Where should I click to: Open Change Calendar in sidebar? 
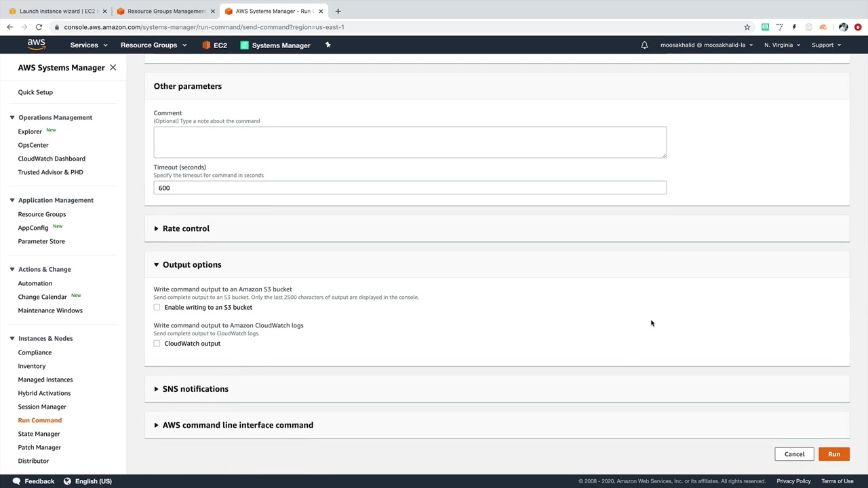pos(42,297)
